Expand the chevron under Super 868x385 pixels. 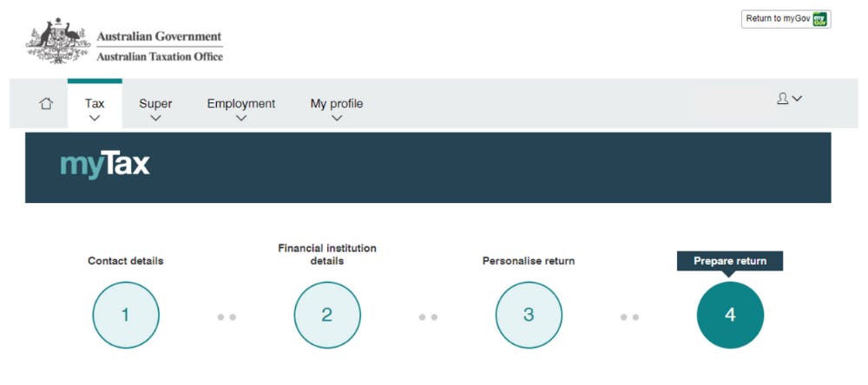coord(155,118)
